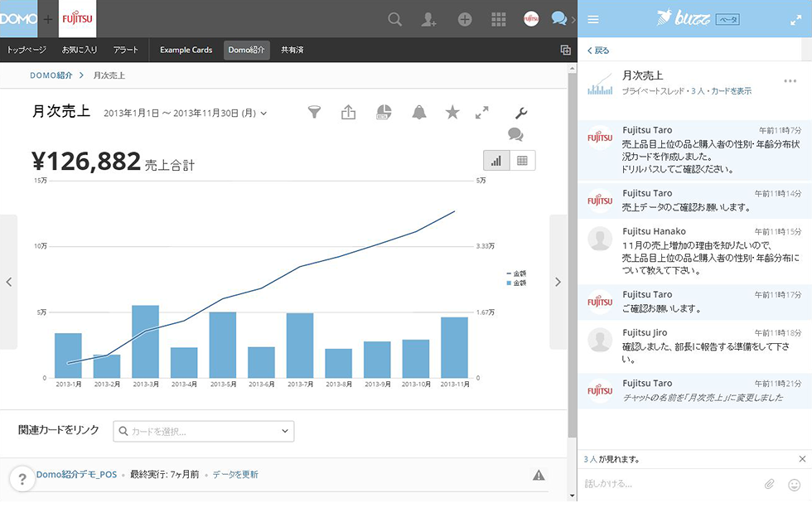The image size is (812, 508).
Task: Open the thread options ellipsis menu
Action: point(790,80)
